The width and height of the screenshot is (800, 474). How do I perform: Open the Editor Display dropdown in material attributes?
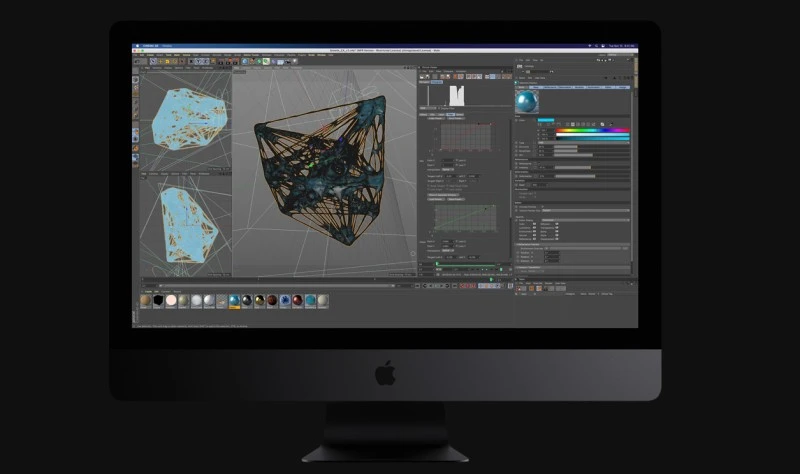tap(586, 220)
